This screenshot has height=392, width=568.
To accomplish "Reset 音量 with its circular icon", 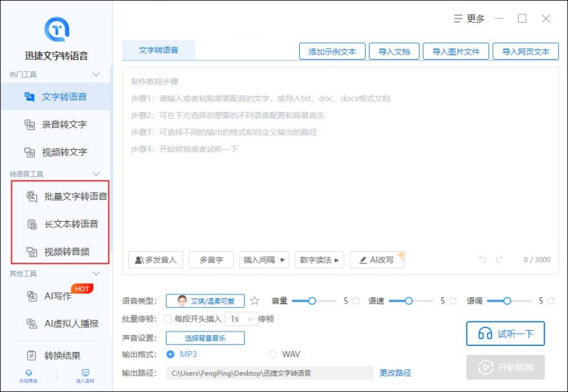I will [x=356, y=300].
